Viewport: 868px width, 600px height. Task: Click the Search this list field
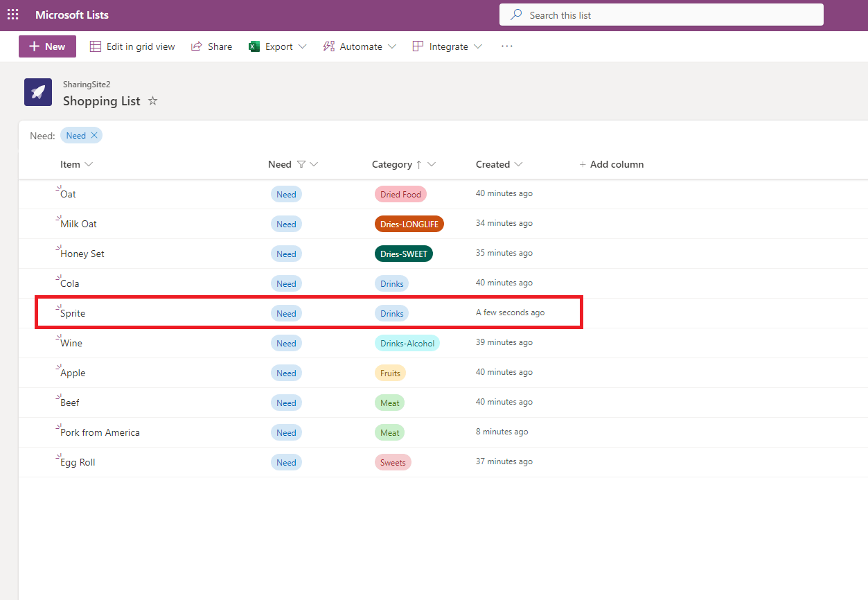click(662, 15)
